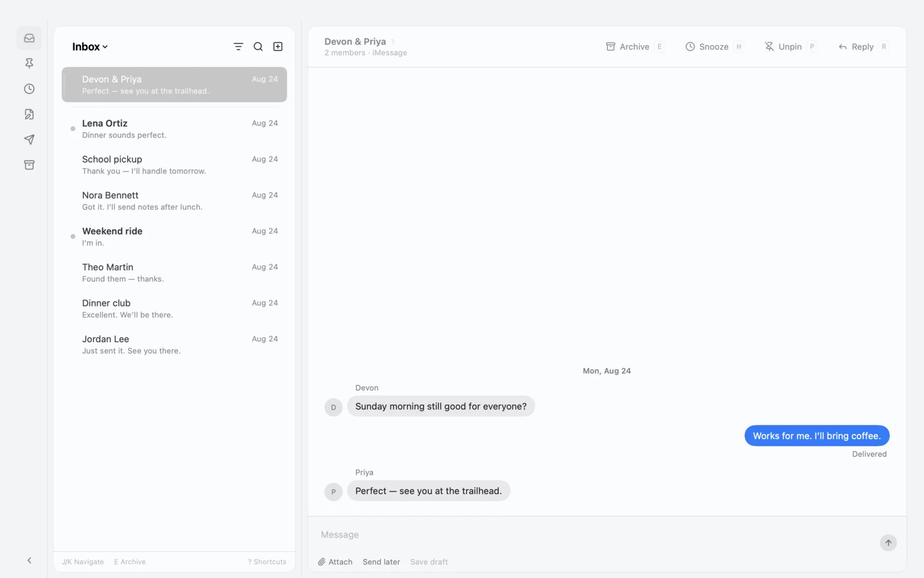924x578 pixels.
Task: Click Priya's avatar circle labeled P
Action: [333, 492]
